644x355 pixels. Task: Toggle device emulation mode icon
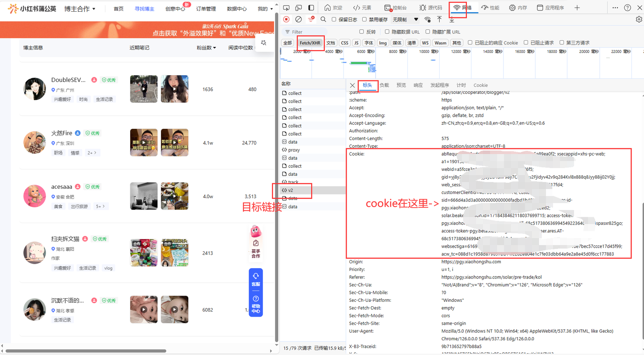click(x=298, y=8)
